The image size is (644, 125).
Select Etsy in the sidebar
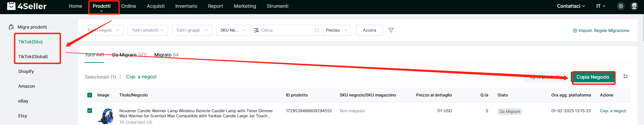tap(23, 116)
